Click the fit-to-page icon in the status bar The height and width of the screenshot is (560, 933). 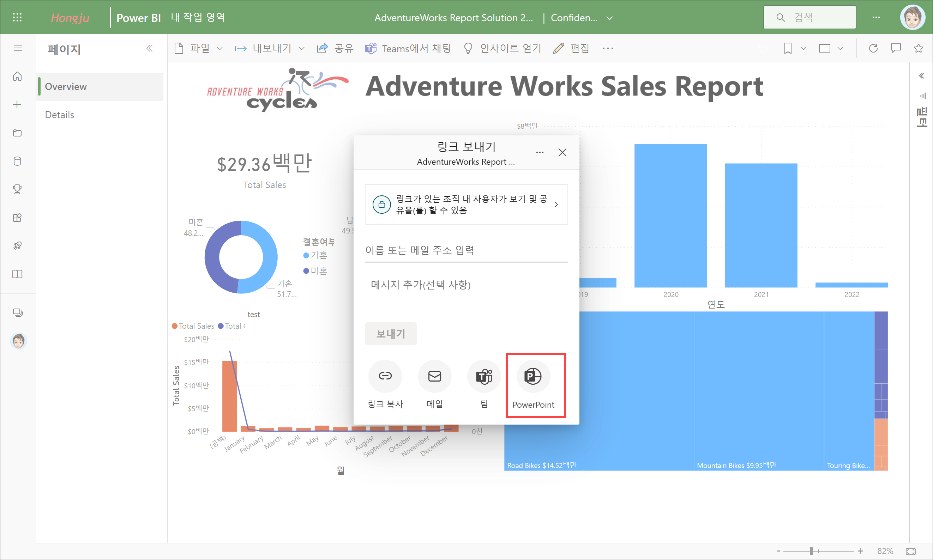911,551
